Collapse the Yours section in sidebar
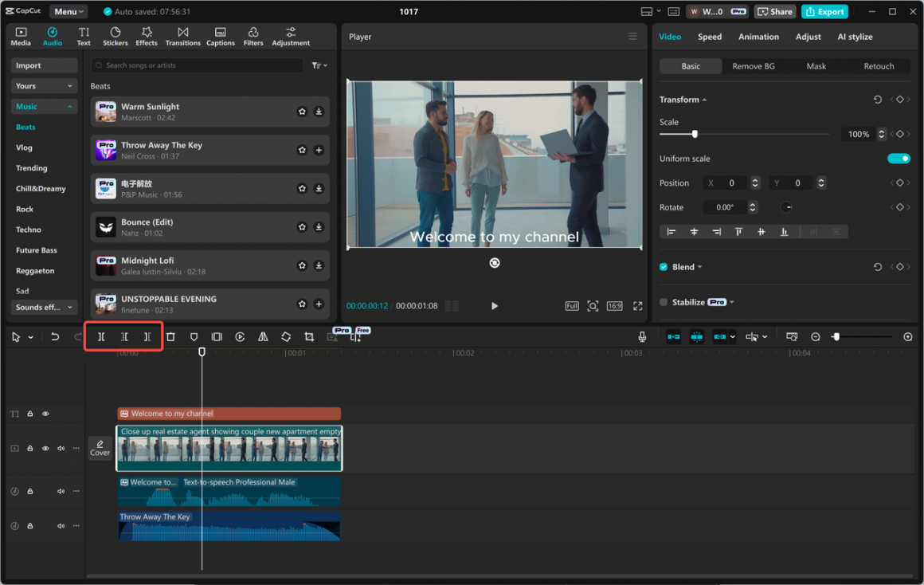Screen dimensions: 924x585 [x=44, y=86]
